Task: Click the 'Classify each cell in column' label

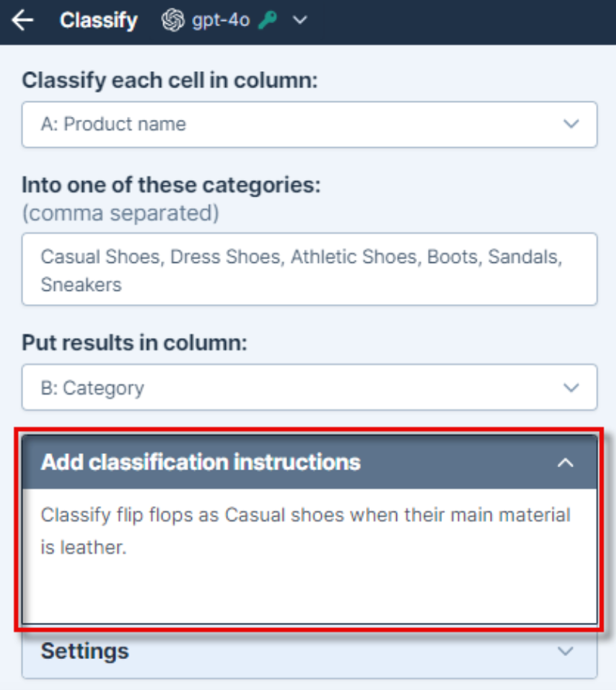Action: 170,81
